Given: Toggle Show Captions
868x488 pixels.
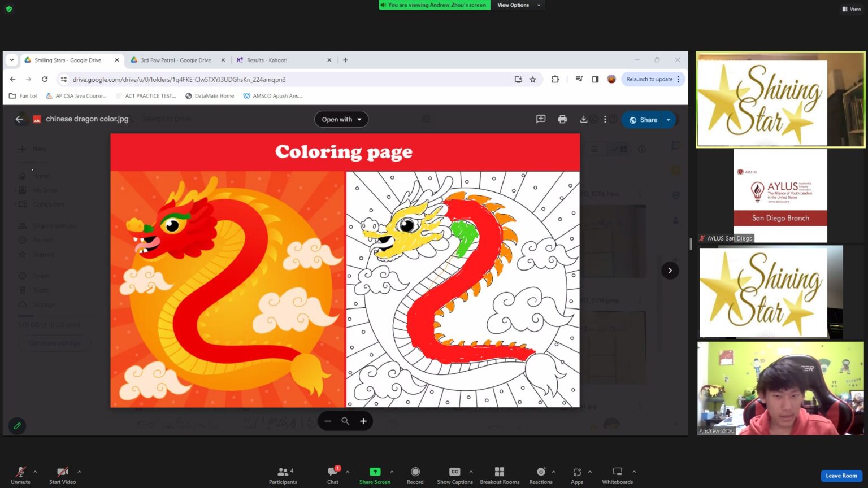Looking at the screenshot, I should (x=454, y=475).
